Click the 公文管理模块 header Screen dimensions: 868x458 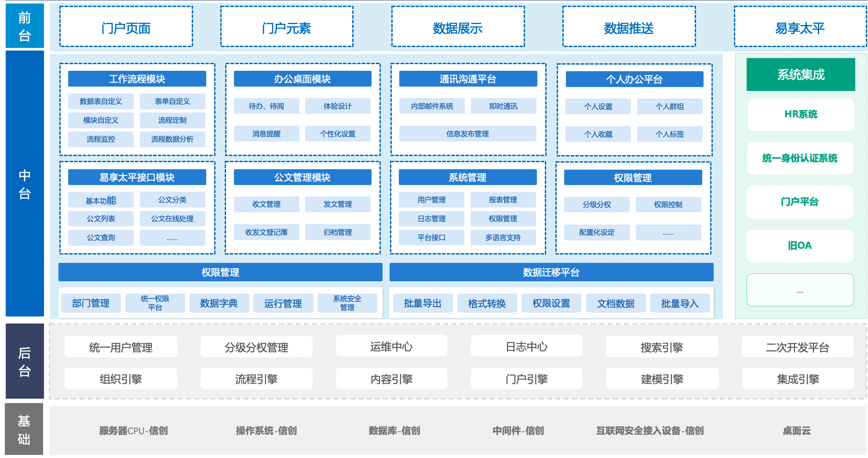tap(303, 177)
